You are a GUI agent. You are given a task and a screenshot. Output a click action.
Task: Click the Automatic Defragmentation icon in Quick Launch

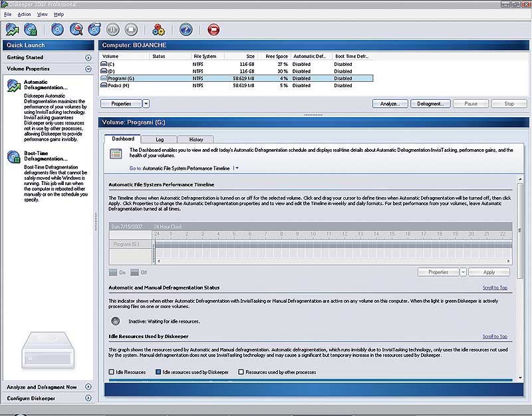click(x=14, y=86)
